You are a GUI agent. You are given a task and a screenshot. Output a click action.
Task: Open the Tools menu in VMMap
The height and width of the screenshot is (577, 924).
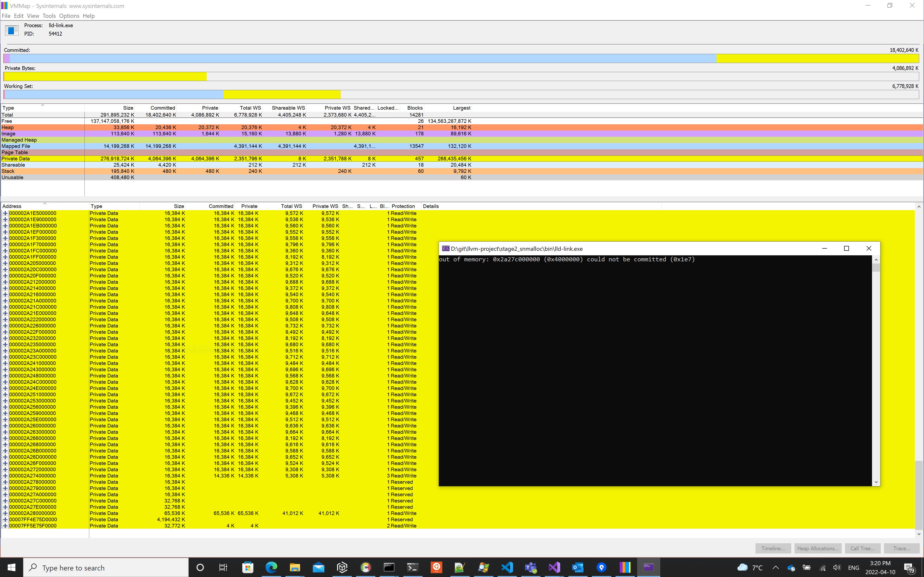(x=49, y=16)
